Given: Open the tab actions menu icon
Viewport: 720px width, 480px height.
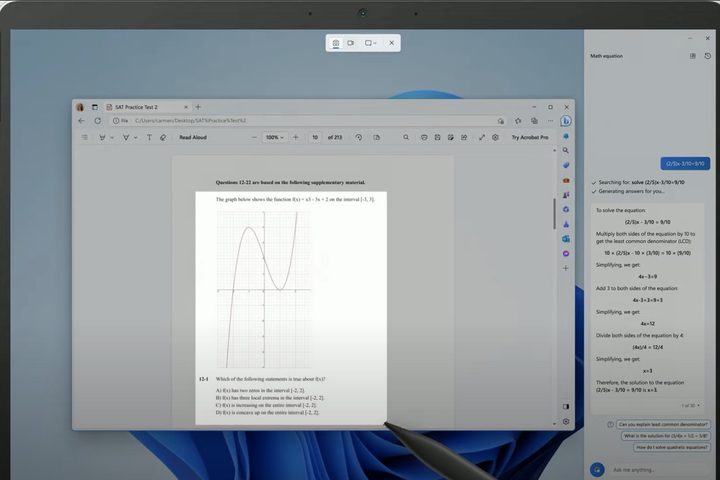Looking at the screenshot, I should coord(95,107).
